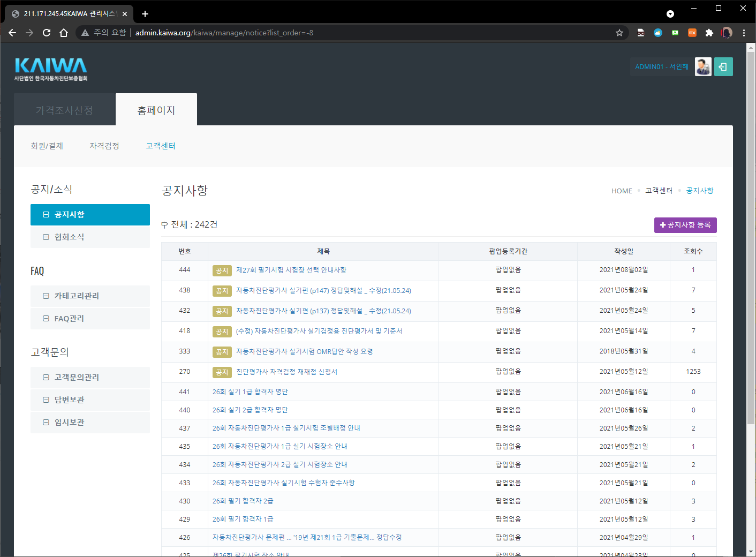Image resolution: width=756 pixels, height=557 pixels.
Task: Open 협회소식 in sidebar
Action: click(x=90, y=237)
